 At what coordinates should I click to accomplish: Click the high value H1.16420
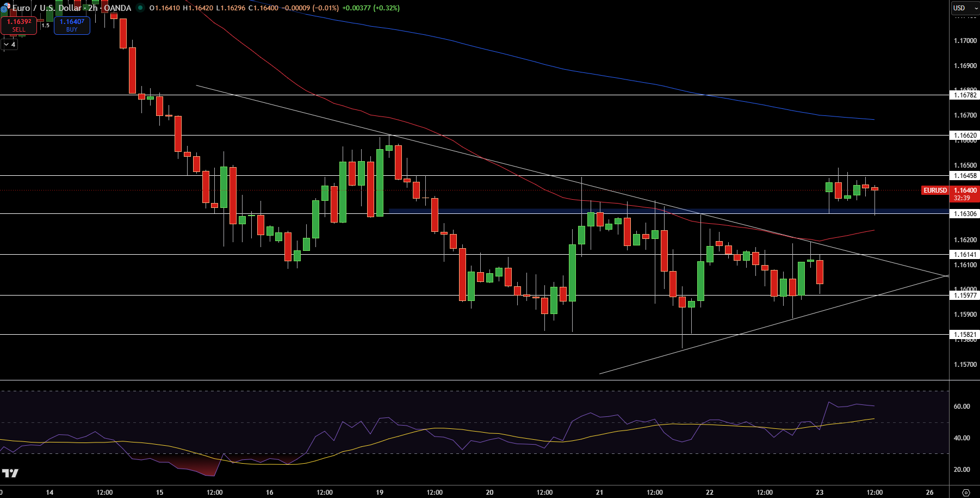[x=198, y=8]
